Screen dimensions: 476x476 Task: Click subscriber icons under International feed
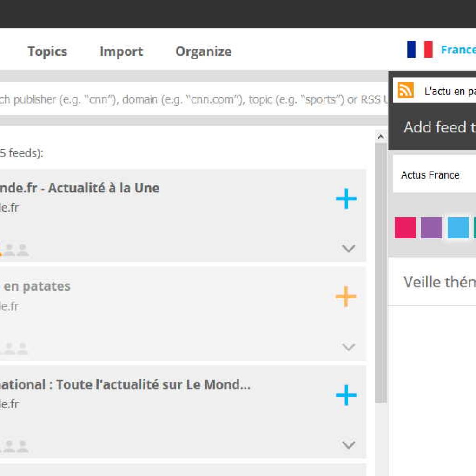coord(14,447)
